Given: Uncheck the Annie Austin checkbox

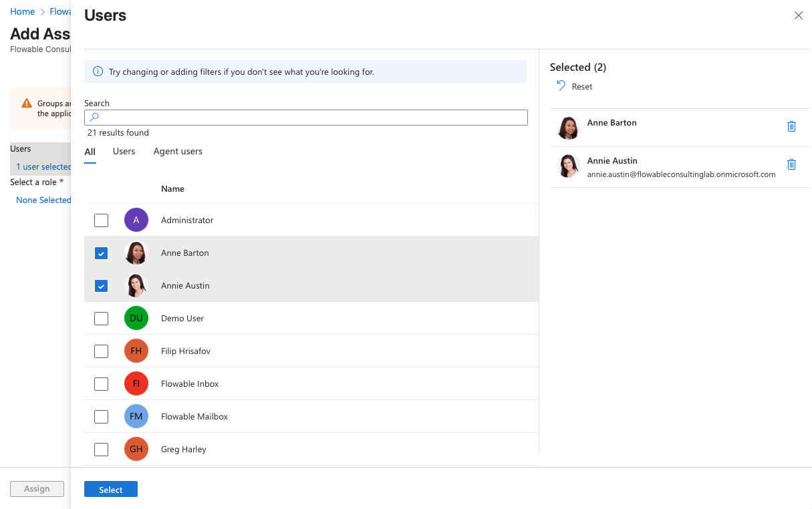Looking at the screenshot, I should pyautogui.click(x=101, y=286).
